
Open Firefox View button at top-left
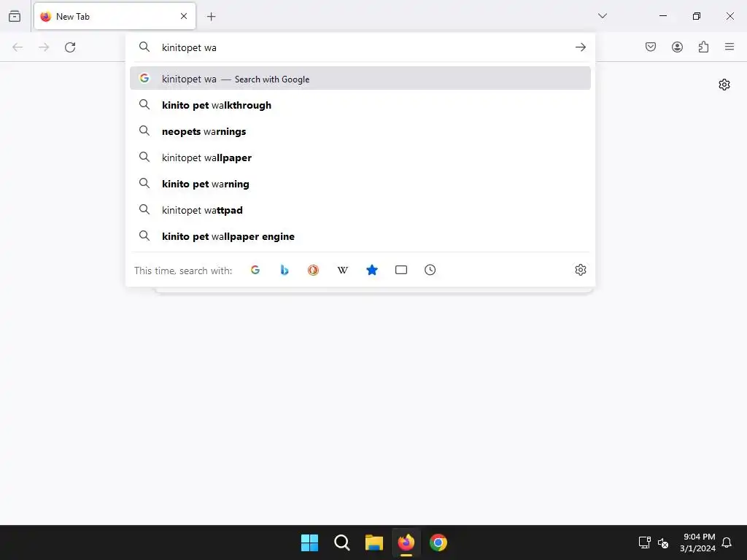[15, 16]
